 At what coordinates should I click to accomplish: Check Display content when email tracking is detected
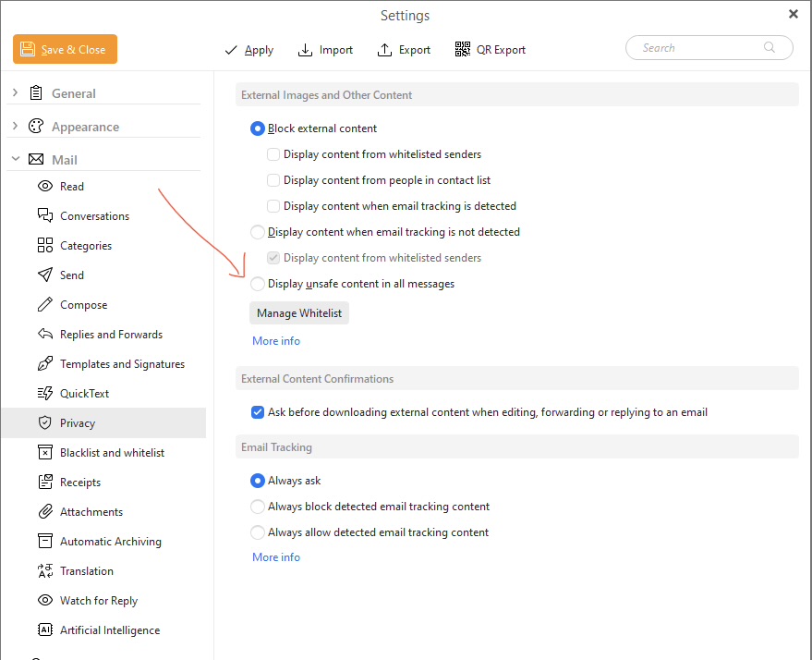(273, 206)
